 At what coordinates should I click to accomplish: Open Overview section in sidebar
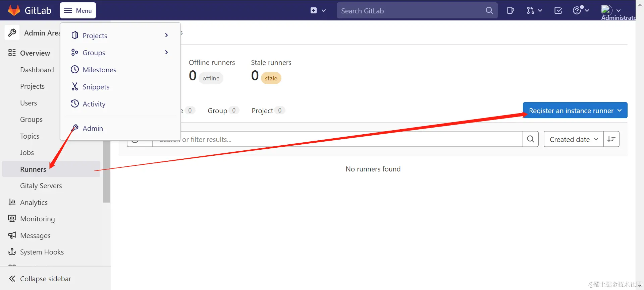[35, 53]
